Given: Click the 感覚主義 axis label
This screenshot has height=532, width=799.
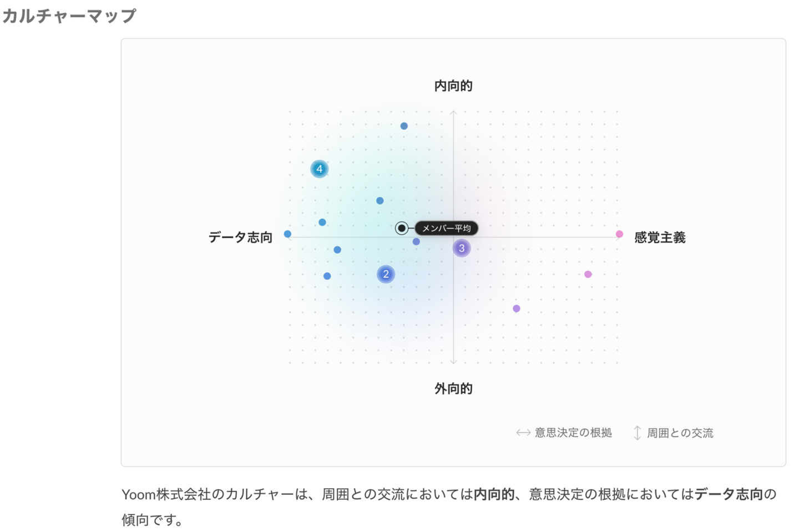Looking at the screenshot, I should click(660, 237).
